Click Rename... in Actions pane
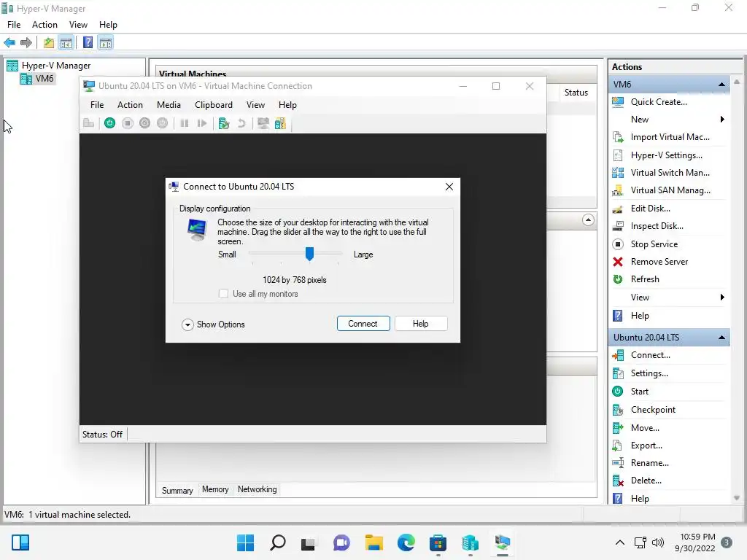Image resolution: width=747 pixels, height=560 pixels. 650,463
